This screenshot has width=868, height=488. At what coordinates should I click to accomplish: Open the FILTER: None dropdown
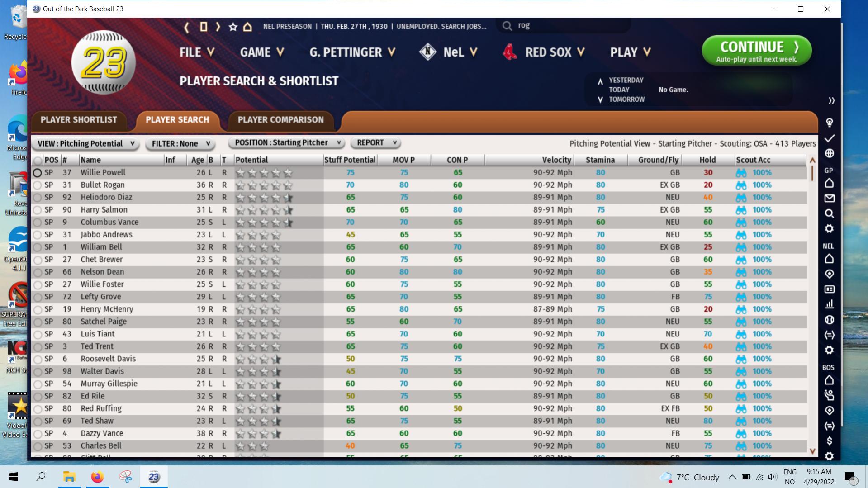(180, 144)
